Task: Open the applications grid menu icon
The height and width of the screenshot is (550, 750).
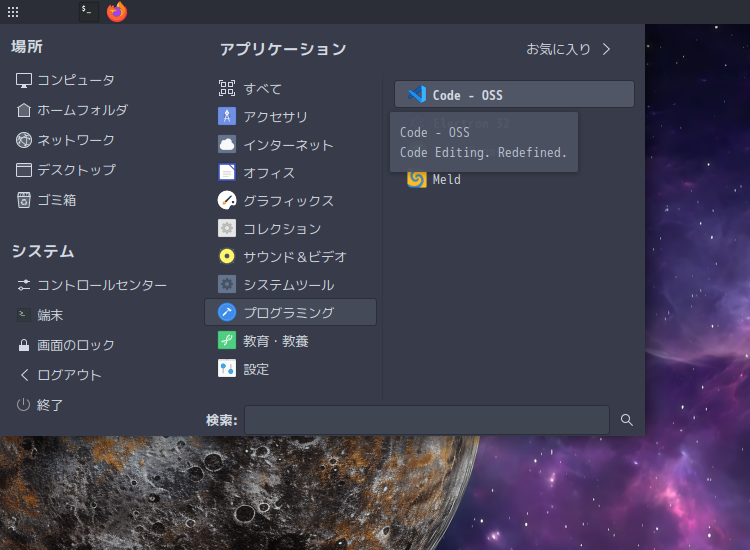Action: coord(13,12)
